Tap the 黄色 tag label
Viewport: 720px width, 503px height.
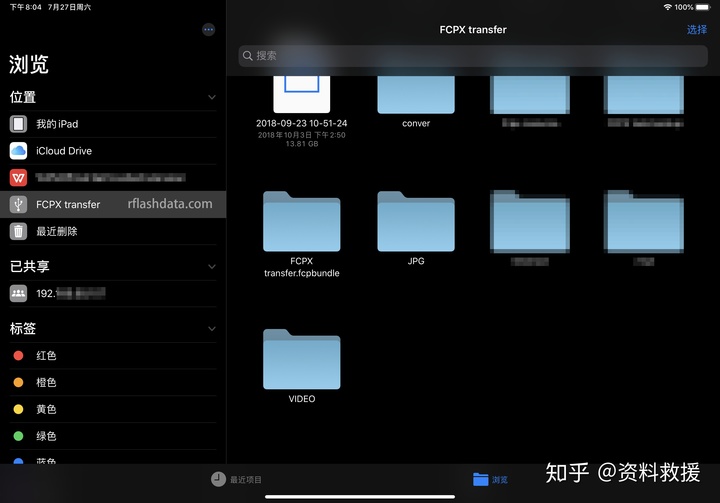[x=46, y=409]
